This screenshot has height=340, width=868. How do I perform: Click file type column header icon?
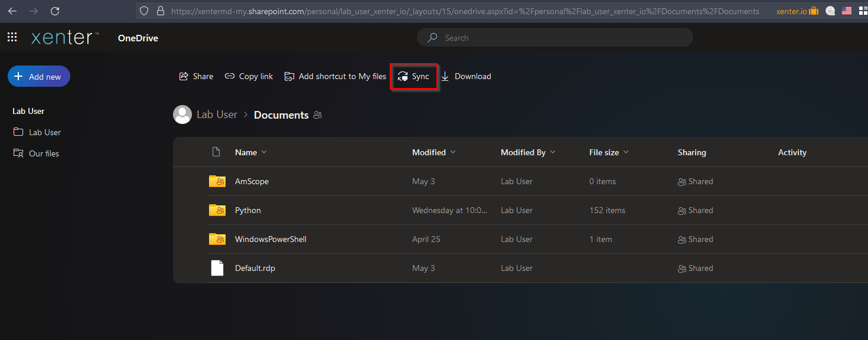[x=216, y=152]
